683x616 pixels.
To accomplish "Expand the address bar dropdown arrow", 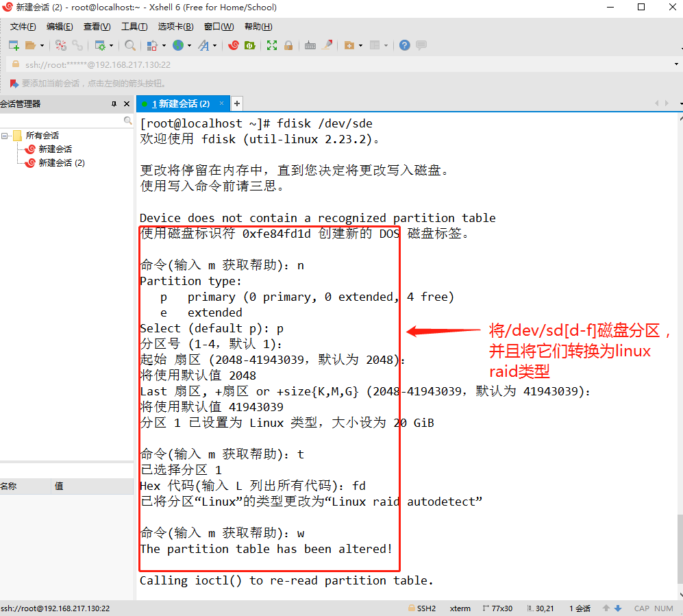I will [676, 64].
